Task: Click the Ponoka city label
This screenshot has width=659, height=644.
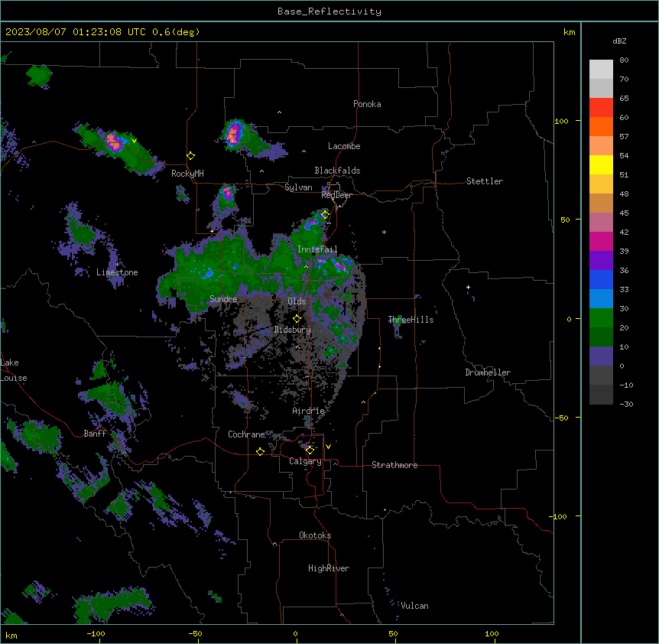Action: pos(367,104)
